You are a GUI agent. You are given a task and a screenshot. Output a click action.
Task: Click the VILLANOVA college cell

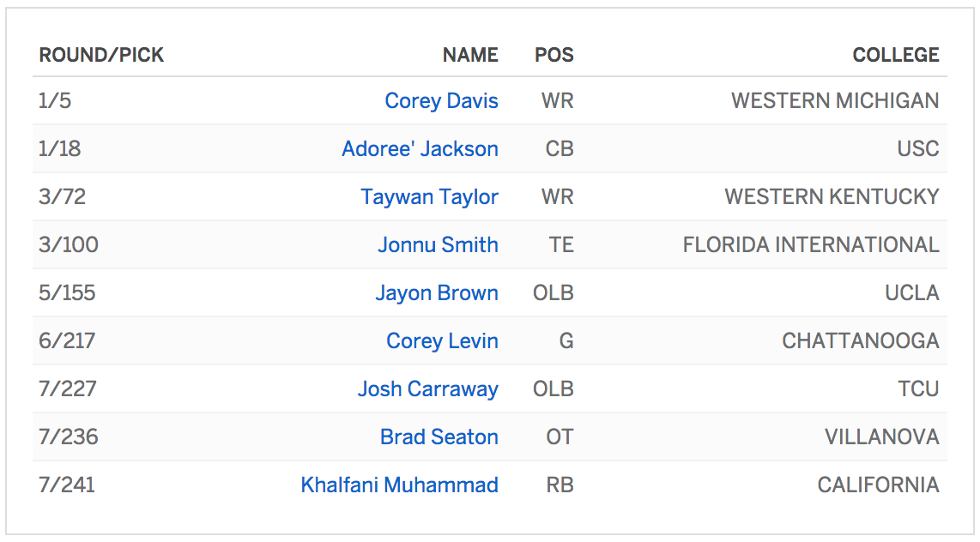click(881, 437)
